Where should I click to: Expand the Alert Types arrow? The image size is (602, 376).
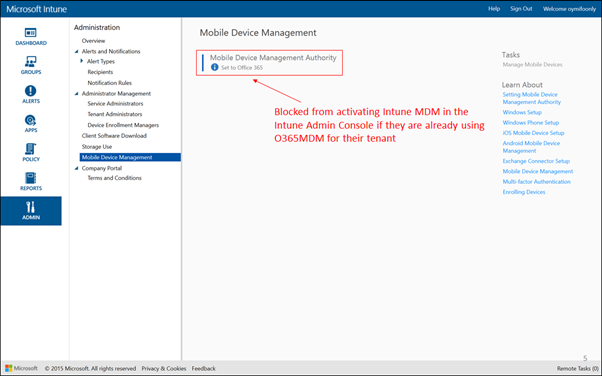coord(82,61)
